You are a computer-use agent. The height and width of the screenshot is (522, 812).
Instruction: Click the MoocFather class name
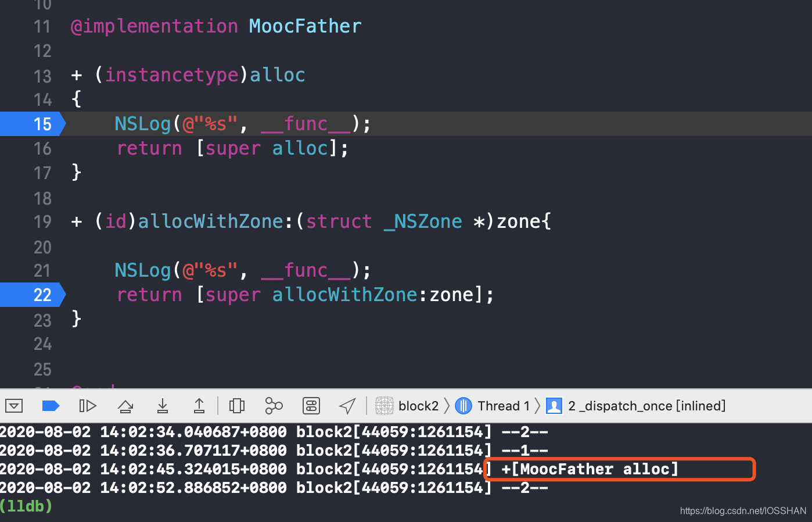click(x=305, y=26)
